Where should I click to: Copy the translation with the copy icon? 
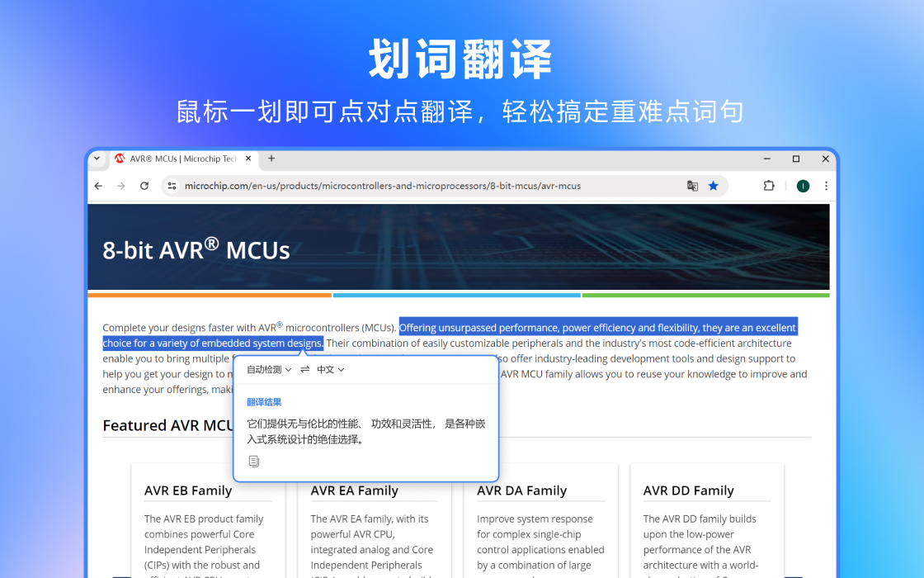tap(254, 462)
